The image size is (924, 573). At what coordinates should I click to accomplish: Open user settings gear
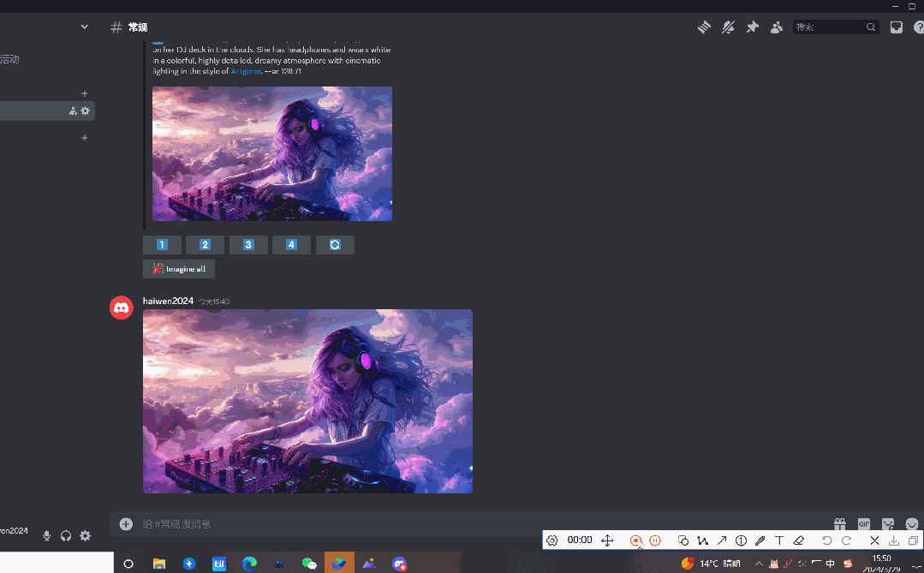(86, 536)
